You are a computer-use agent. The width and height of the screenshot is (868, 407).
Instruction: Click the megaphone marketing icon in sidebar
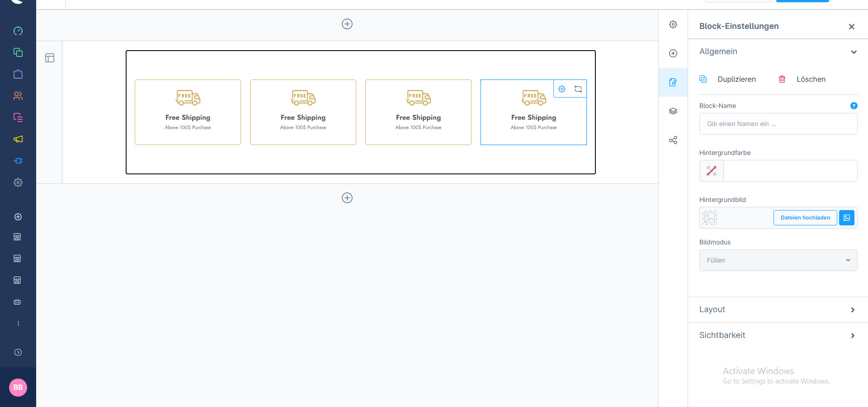tap(18, 139)
